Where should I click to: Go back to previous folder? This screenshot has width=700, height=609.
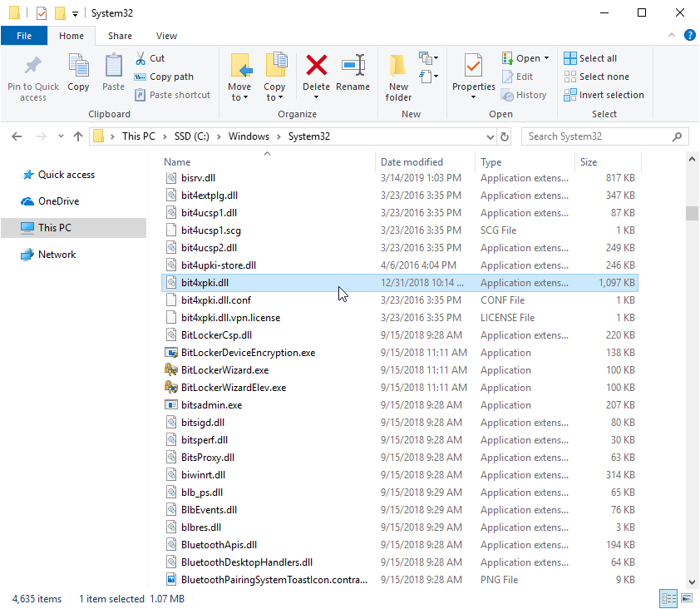pos(17,136)
